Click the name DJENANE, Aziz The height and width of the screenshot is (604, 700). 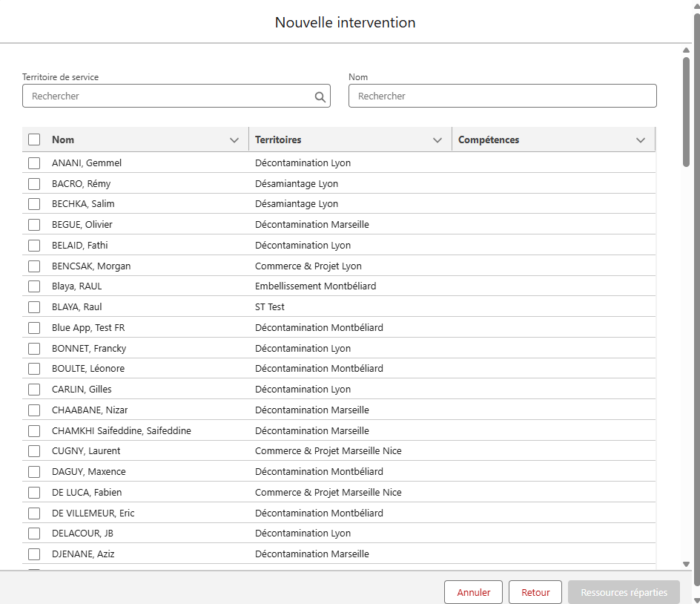(83, 554)
